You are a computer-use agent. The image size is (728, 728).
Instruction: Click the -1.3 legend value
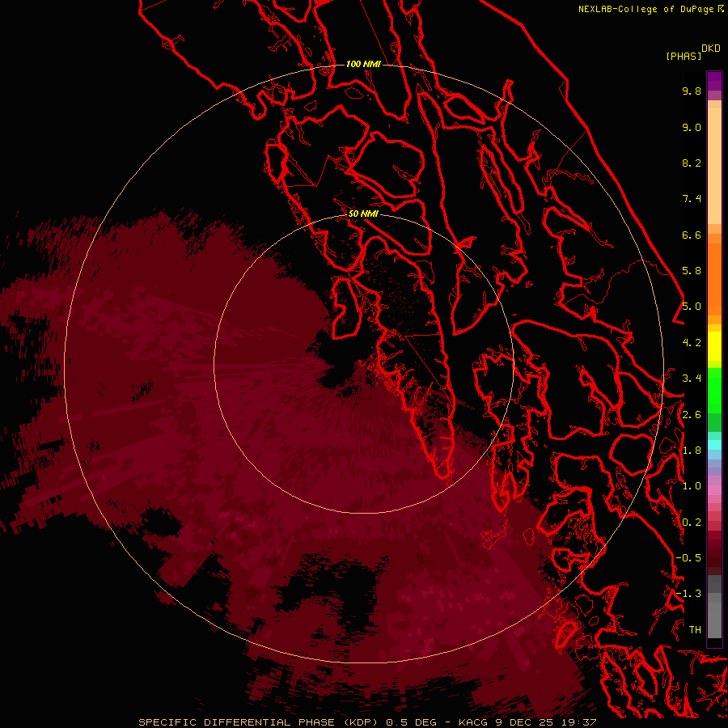coord(688,594)
